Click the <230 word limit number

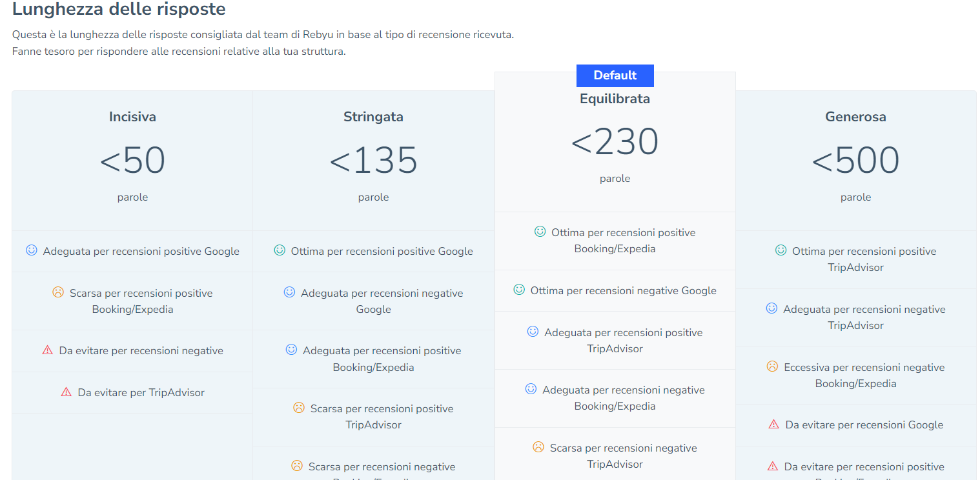(615, 142)
